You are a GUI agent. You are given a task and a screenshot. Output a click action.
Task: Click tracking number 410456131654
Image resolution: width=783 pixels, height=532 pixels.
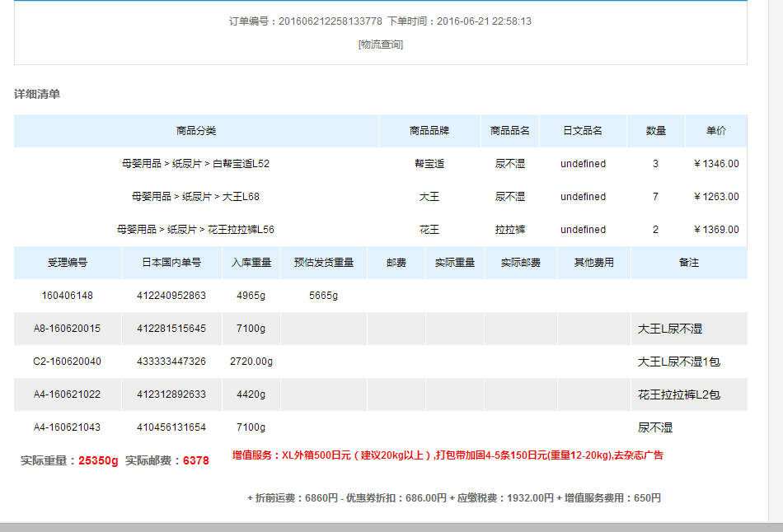point(171,427)
